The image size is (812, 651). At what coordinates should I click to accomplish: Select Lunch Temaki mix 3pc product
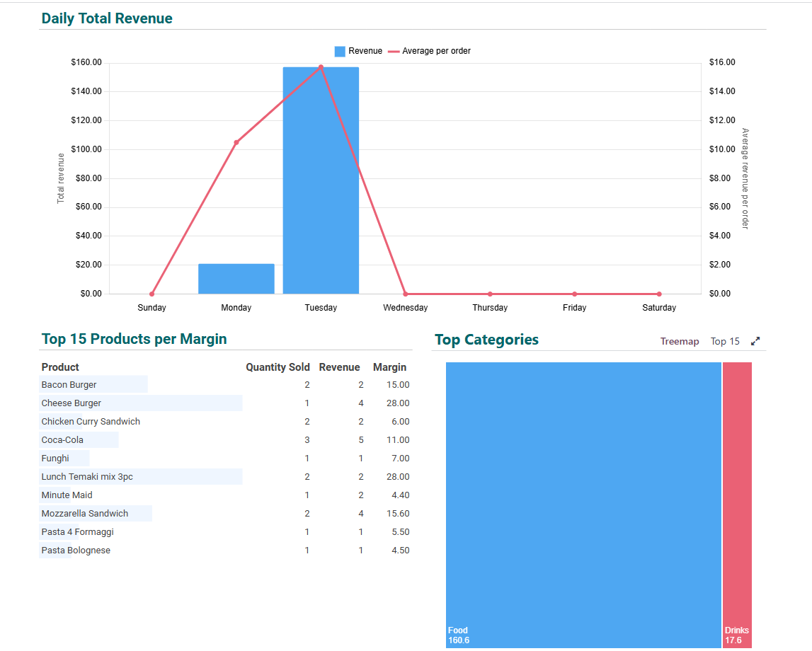tap(87, 477)
